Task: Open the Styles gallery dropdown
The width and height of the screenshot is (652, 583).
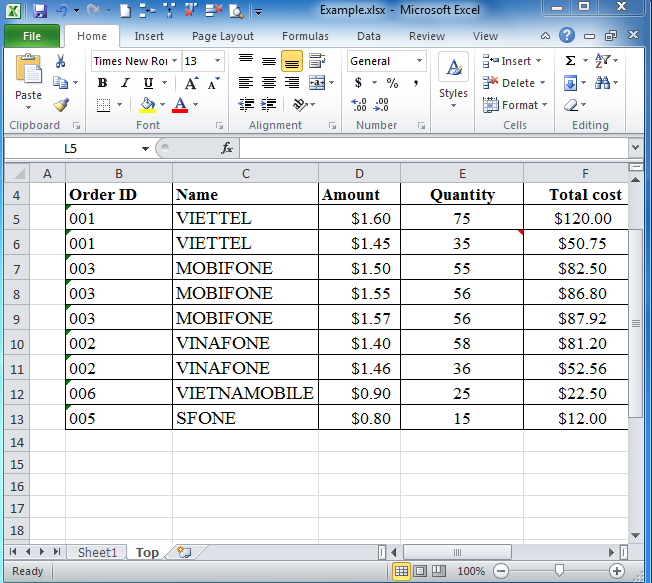Action: pyautogui.click(x=453, y=106)
